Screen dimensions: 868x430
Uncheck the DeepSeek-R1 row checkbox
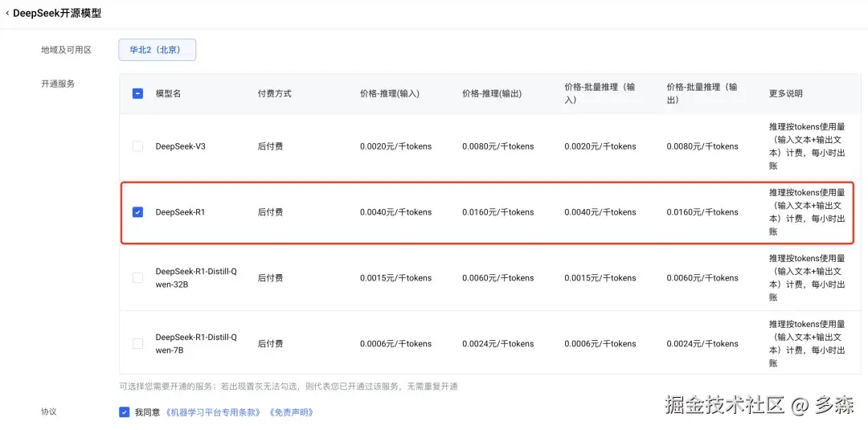[138, 212]
